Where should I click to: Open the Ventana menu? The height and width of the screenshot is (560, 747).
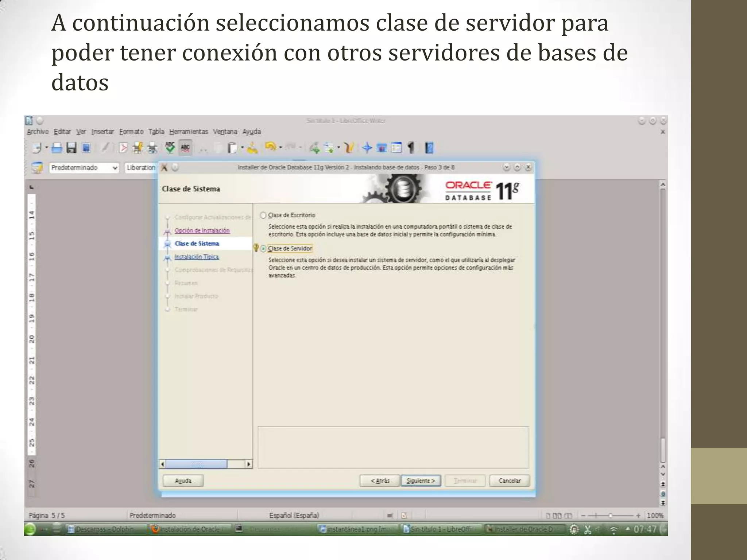tap(225, 132)
